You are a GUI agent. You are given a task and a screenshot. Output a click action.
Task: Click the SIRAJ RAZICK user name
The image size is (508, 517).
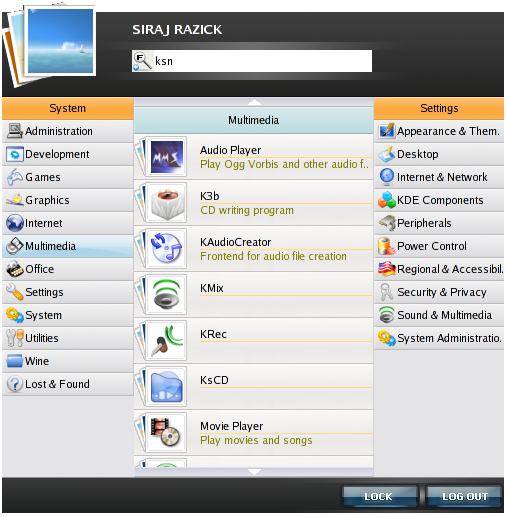tap(177, 30)
